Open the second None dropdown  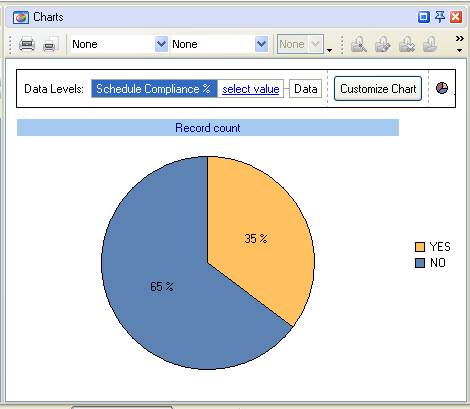pos(219,44)
